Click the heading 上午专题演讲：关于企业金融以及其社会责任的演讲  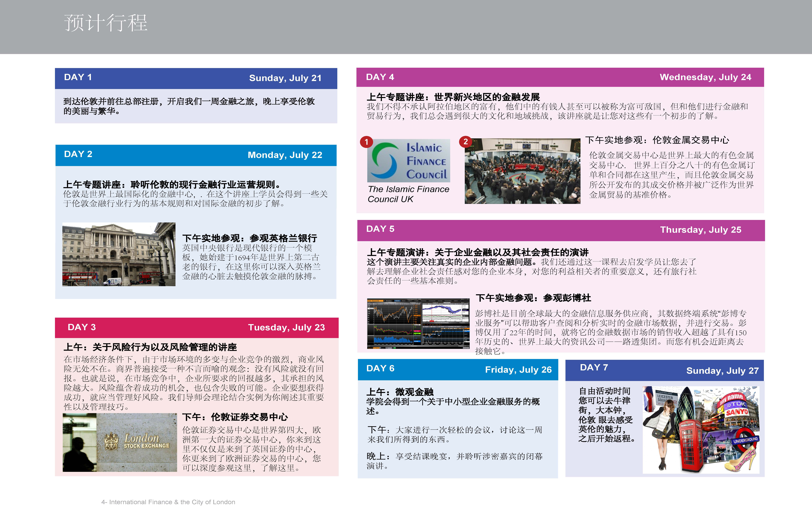[478, 252]
